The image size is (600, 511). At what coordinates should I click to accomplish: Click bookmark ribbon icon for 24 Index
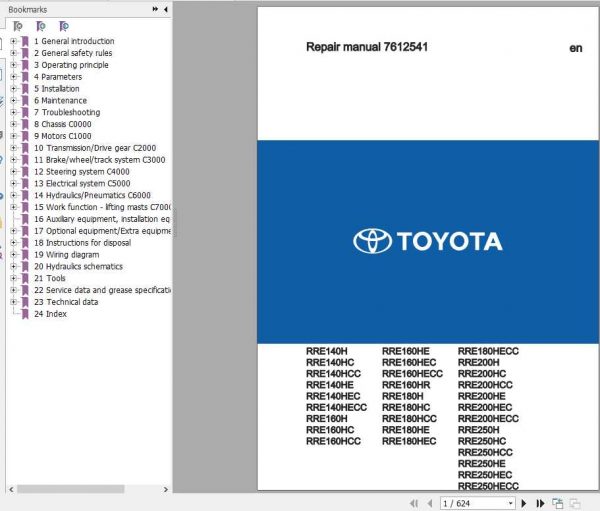pos(25,314)
